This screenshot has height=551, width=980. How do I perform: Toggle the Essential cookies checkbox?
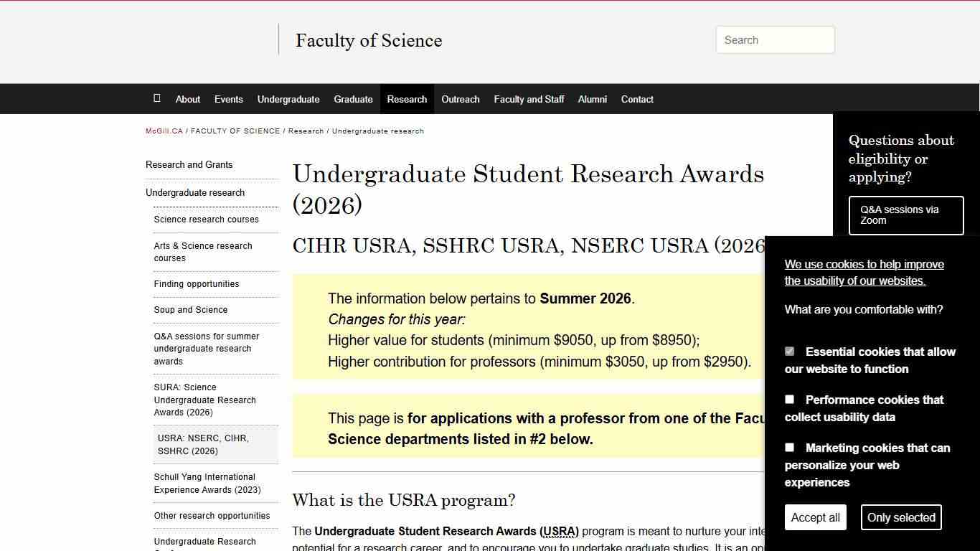(x=789, y=351)
